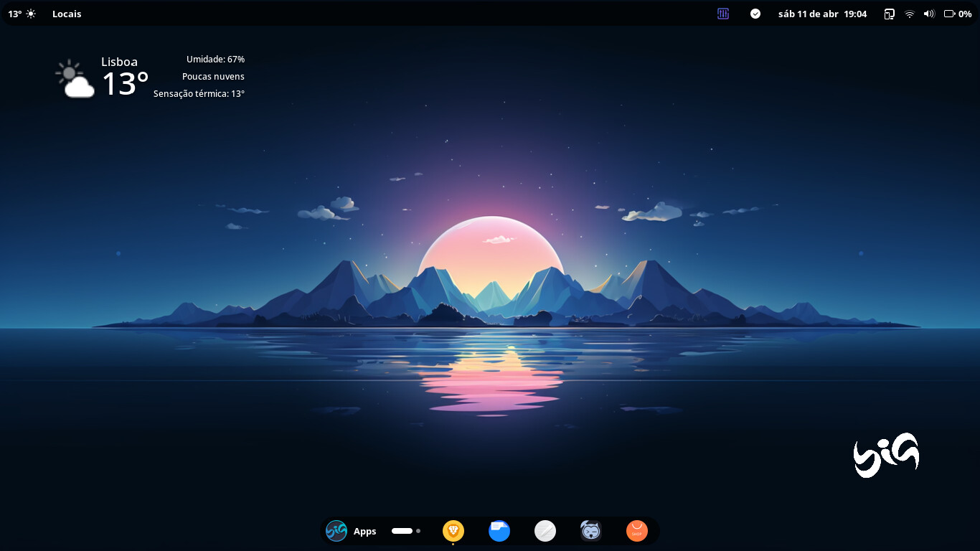
Task: Open the white text editor icon
Action: pyautogui.click(x=545, y=531)
